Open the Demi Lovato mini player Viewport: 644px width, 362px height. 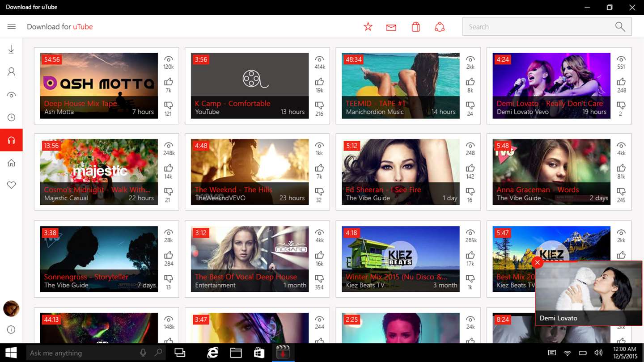(x=589, y=293)
